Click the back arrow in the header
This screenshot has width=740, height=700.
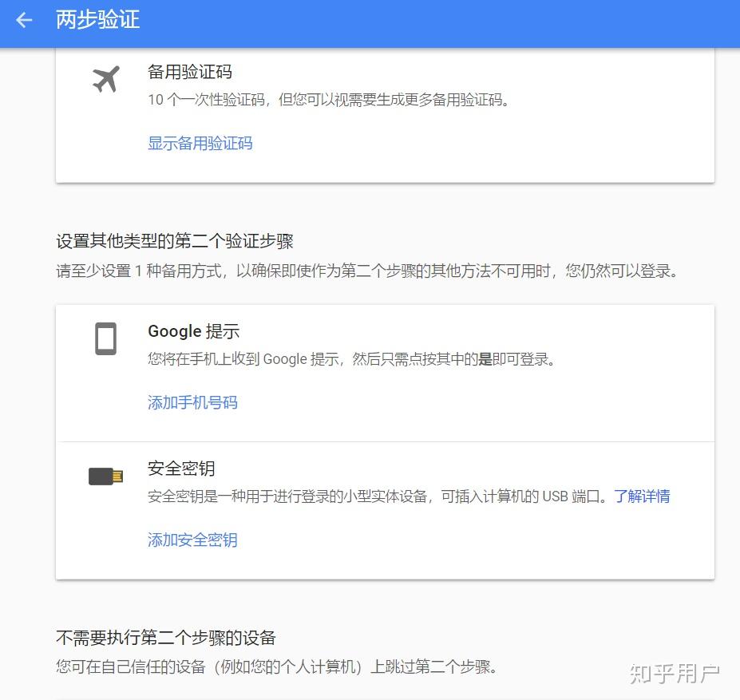pyautogui.click(x=22, y=20)
